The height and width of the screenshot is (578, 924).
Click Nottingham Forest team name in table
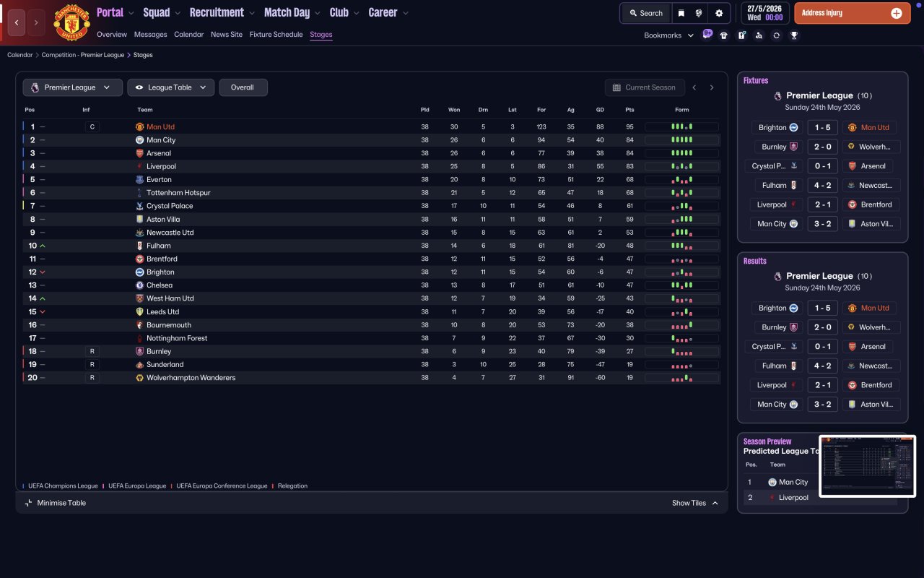(x=177, y=338)
